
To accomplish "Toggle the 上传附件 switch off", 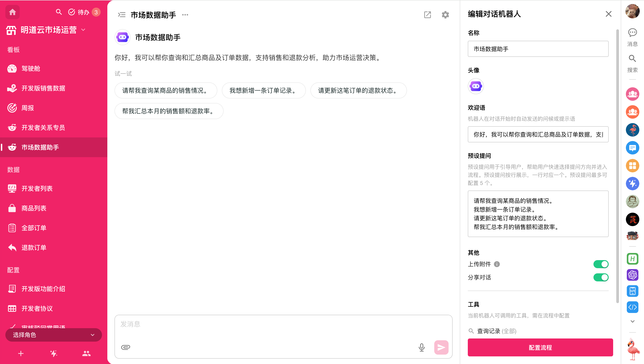I will (601, 264).
